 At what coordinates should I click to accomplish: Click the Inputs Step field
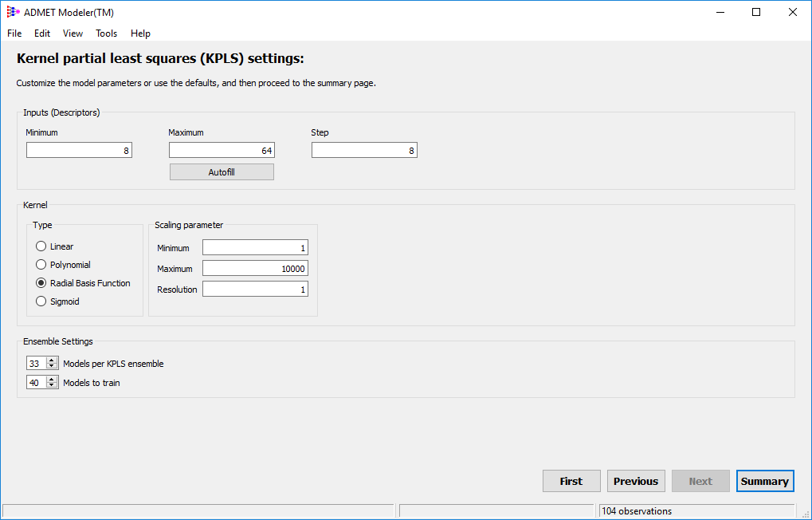coord(364,151)
